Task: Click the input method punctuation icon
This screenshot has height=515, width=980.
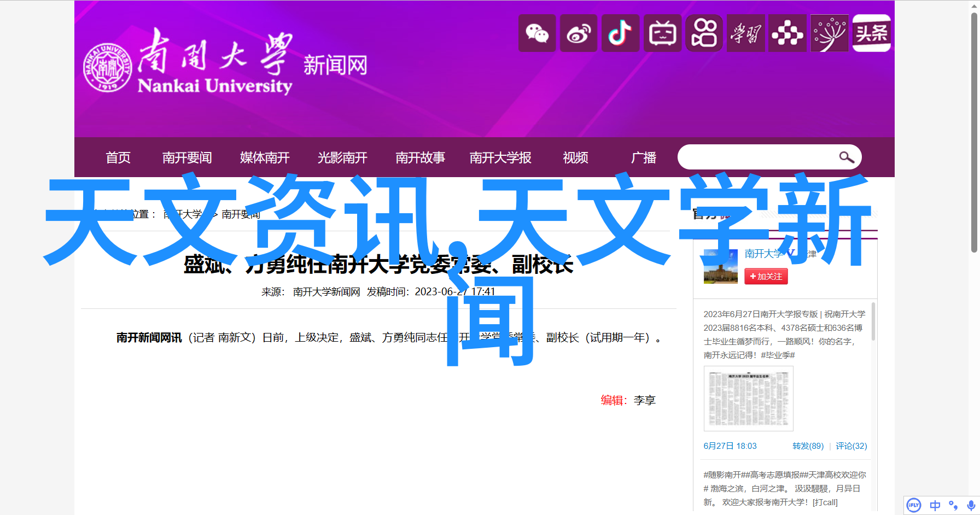Action: [x=953, y=505]
